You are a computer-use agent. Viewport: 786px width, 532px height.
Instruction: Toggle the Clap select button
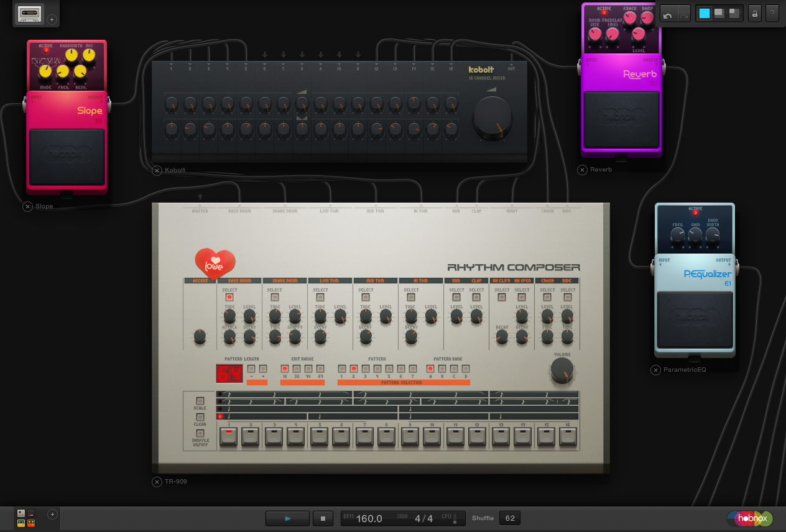point(476,298)
